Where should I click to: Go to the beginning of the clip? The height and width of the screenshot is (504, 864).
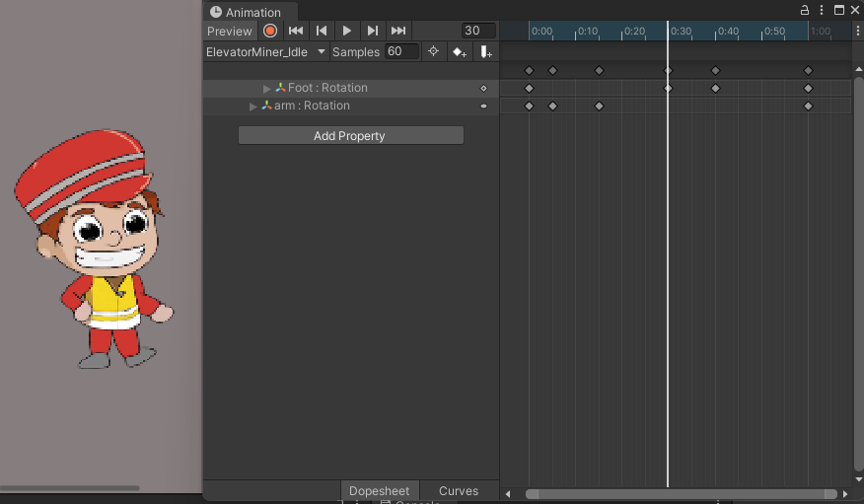click(295, 31)
